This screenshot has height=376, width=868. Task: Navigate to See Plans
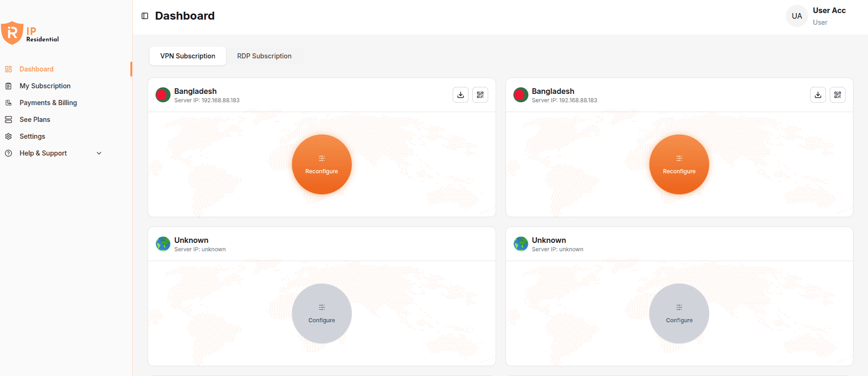[35, 120]
